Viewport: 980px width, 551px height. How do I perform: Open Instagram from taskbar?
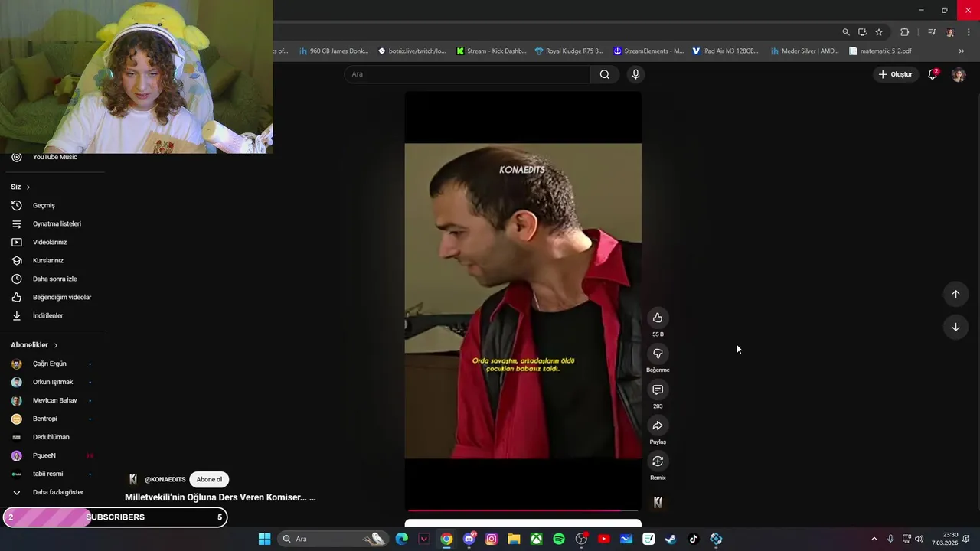pos(492,539)
